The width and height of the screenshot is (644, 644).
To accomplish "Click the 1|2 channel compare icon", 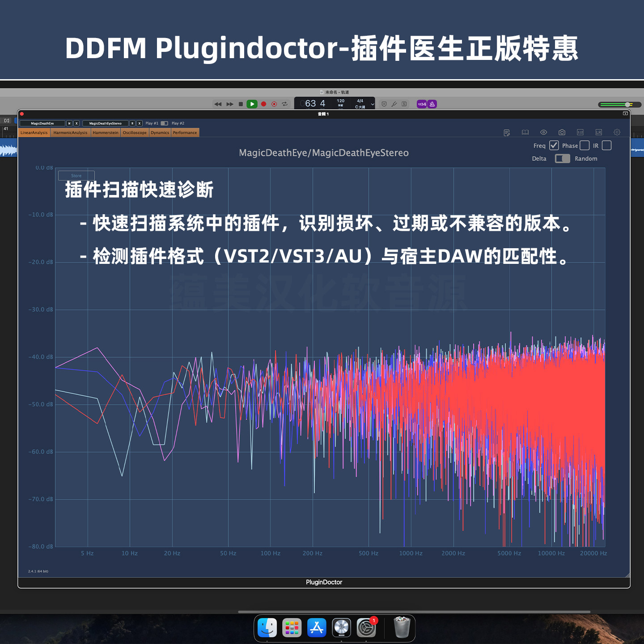I will coord(580,132).
